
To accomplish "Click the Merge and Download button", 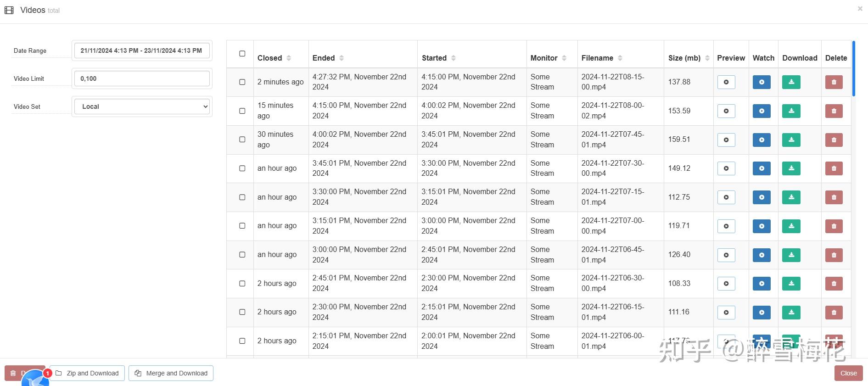I will (x=171, y=373).
